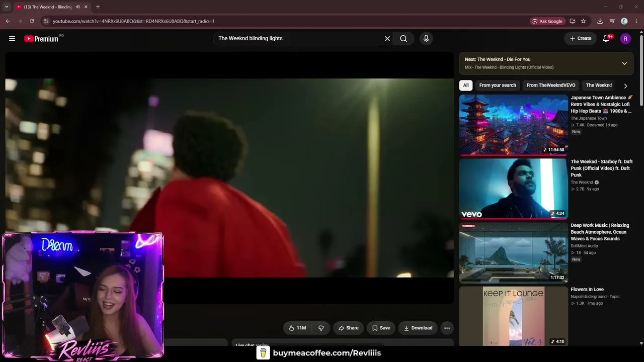
Task: Open the notifications bell
Action: 607,38
